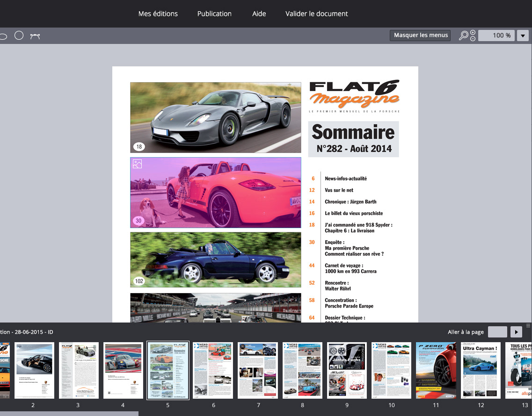Image resolution: width=532 pixels, height=416 pixels.
Task: Click the Enquête : Ma première Porsche entry
Action: (x=354, y=248)
